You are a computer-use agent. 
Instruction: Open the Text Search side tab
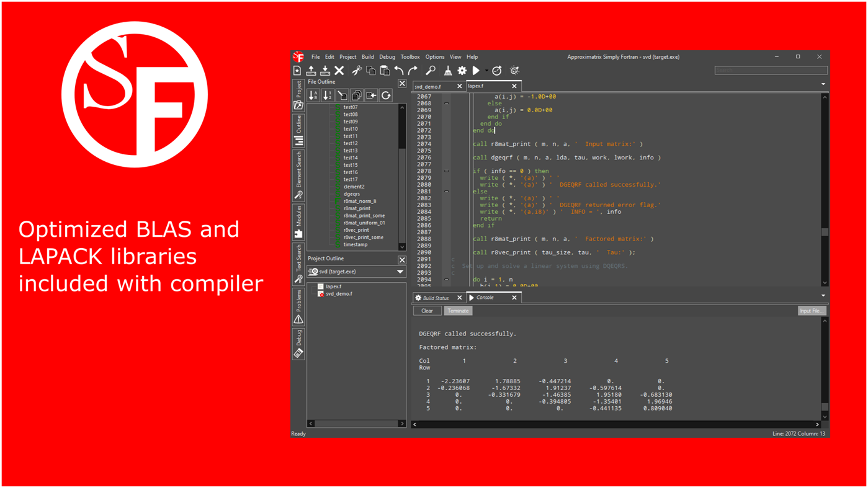[x=298, y=264]
